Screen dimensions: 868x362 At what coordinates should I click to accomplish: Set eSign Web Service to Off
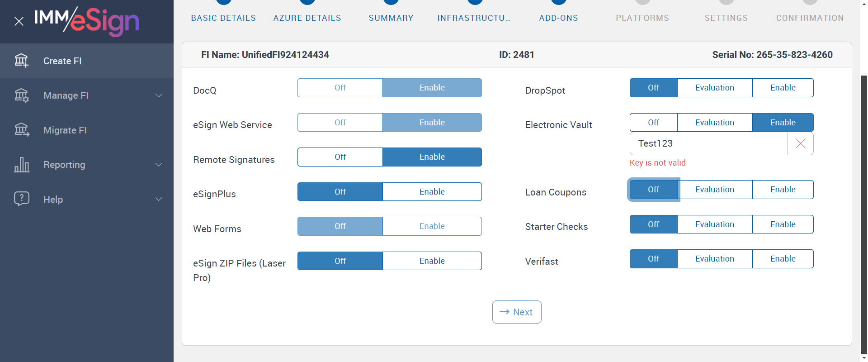(x=340, y=123)
